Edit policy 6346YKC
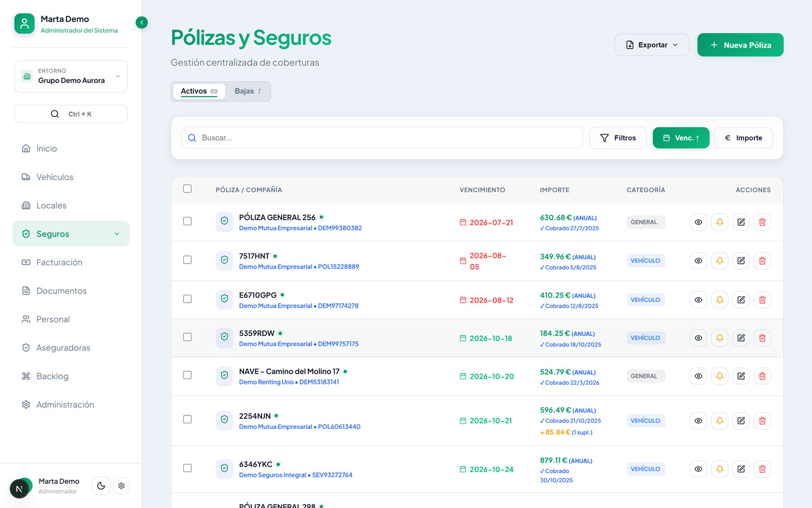The width and height of the screenshot is (812, 508). [x=741, y=469]
